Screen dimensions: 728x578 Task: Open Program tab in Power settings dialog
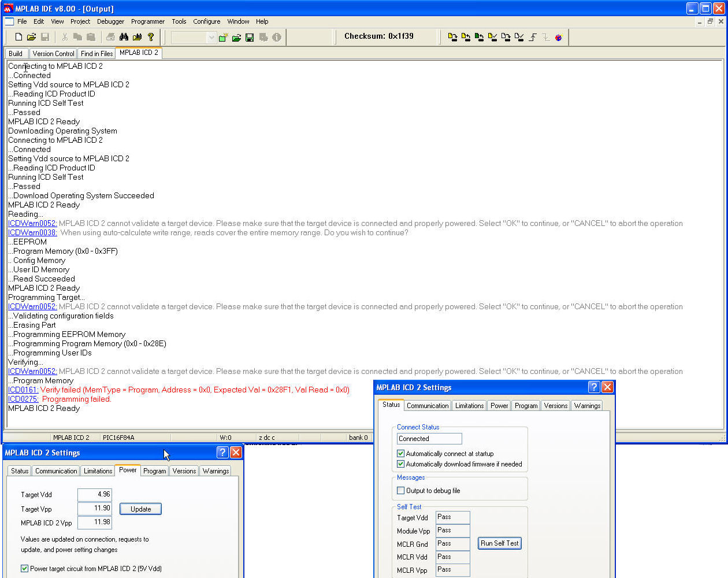point(155,471)
